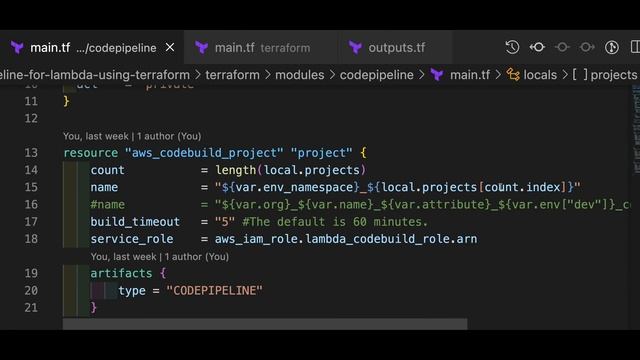Screen dimensions: 640x360
Task: Click the minimap on the right edge
Action: coord(636,130)
